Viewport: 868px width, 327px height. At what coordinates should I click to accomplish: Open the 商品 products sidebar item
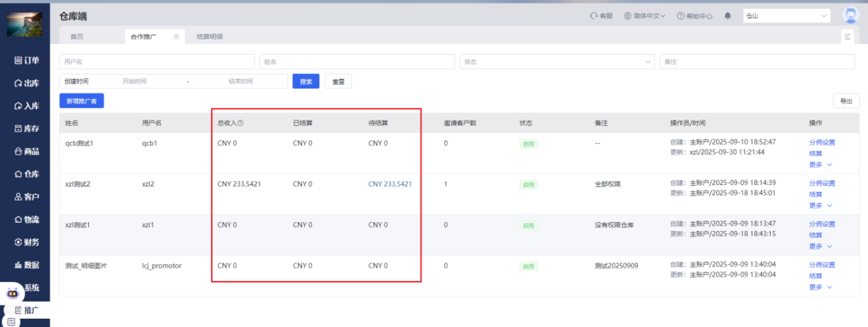coord(27,152)
